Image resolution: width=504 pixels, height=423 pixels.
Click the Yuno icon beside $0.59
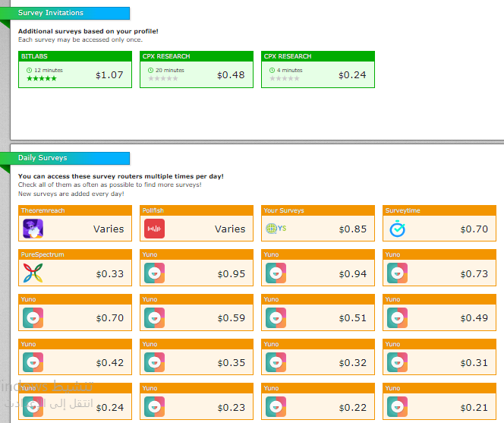[154, 317]
